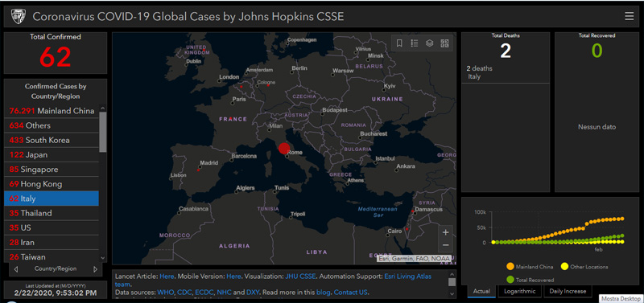Viewport: 644px width, 303px height.
Task: Zoom out with the map minus button
Action: point(446,245)
